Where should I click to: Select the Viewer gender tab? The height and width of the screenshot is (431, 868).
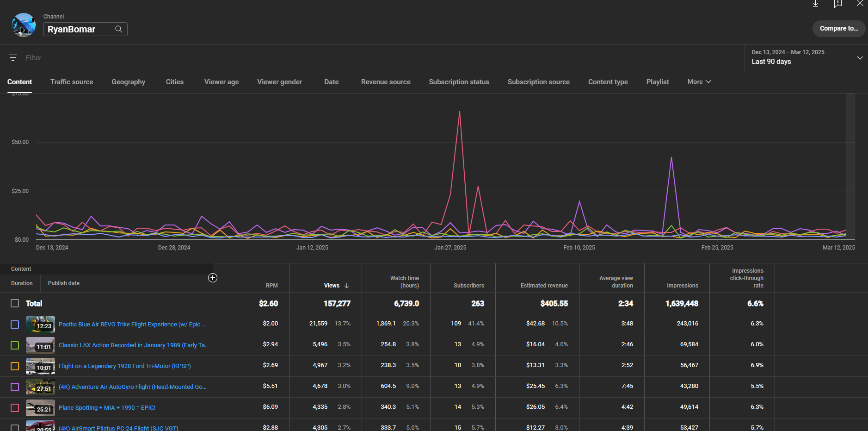pos(280,82)
